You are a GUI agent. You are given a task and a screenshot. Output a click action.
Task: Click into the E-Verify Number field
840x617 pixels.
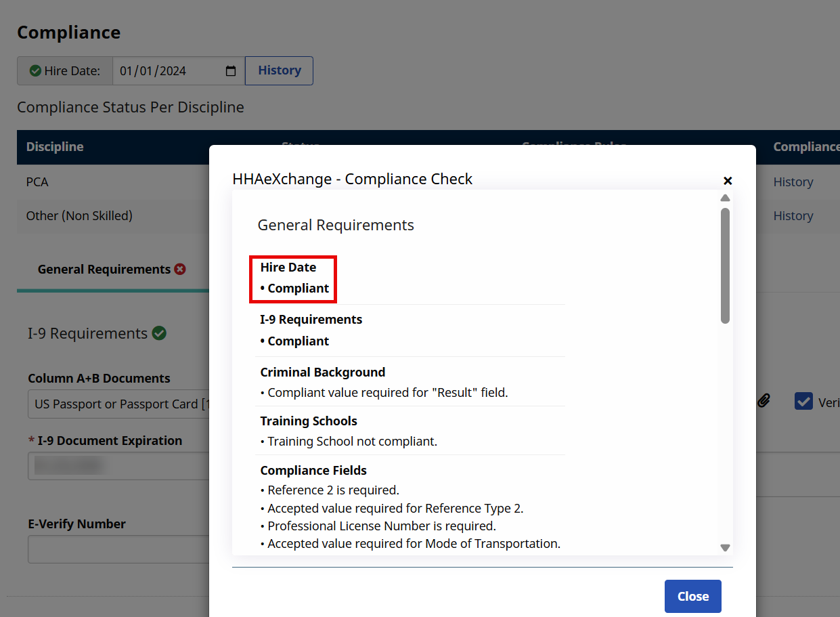118,549
